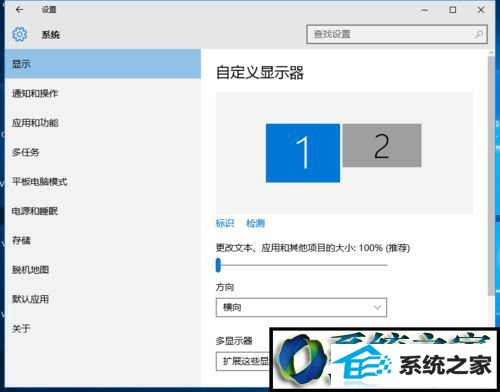This screenshot has width=500, height=392.
Task: Click the 检测 link
Action: pyautogui.click(x=255, y=223)
